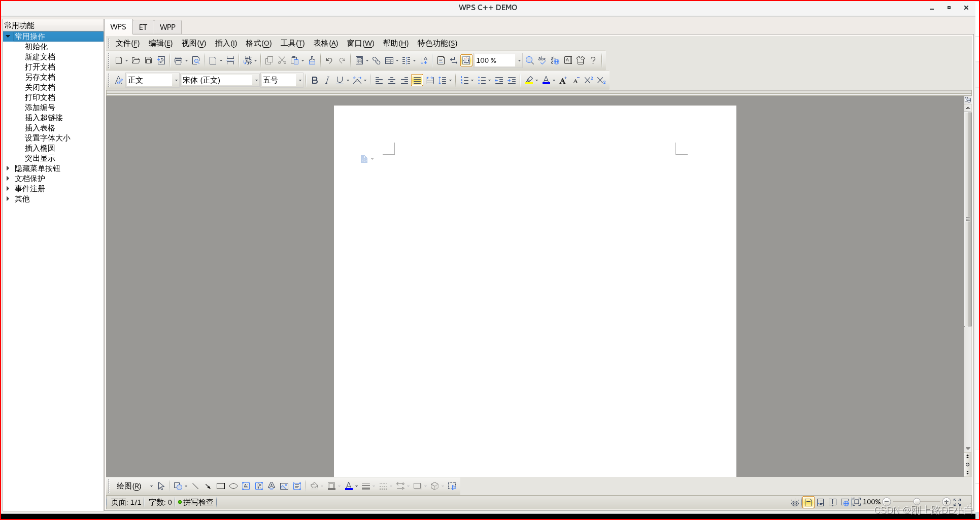The image size is (980, 520).
Task: Open the 插入(I) menu
Action: tap(226, 43)
